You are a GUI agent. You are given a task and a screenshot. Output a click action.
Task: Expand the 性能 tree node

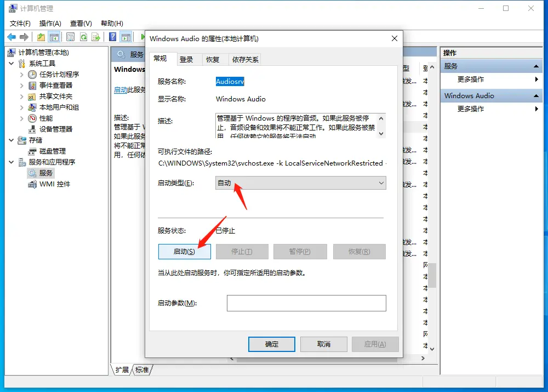point(22,118)
